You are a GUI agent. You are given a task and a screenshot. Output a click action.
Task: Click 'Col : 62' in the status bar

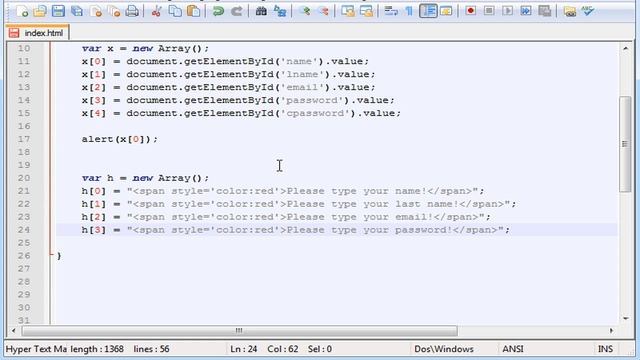(282, 349)
